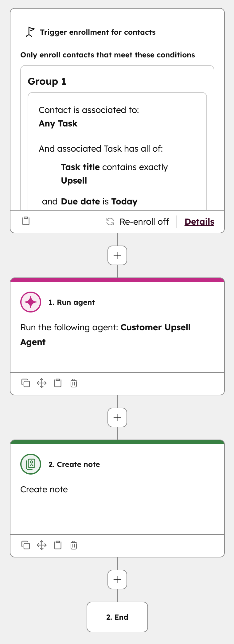This screenshot has height=644, width=234.
Task: Click the pink sparkle icon on Run agent
Action: point(30,302)
